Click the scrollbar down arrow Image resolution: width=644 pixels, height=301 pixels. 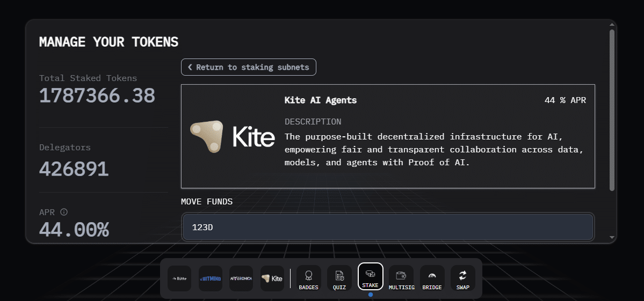pos(612,238)
